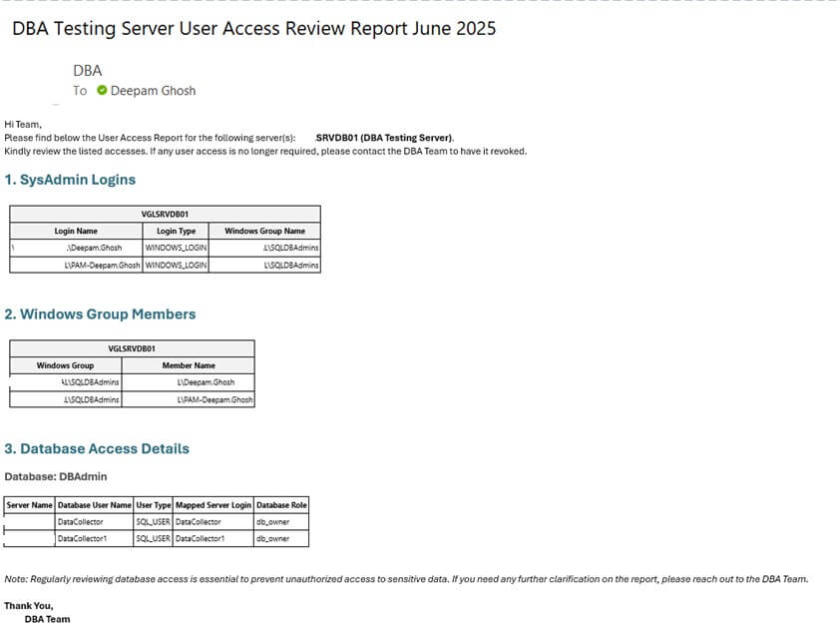
Task: Select the sender name DBA
Action: pos(88,71)
